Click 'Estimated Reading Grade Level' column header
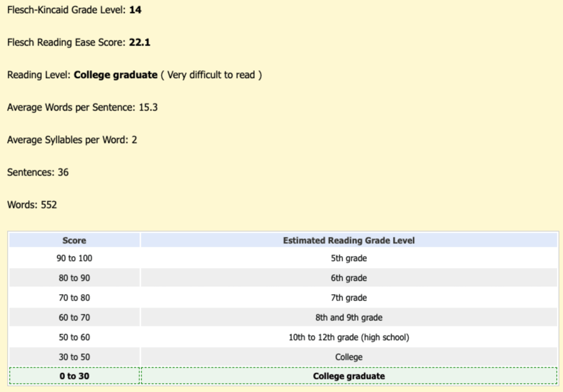 click(349, 240)
